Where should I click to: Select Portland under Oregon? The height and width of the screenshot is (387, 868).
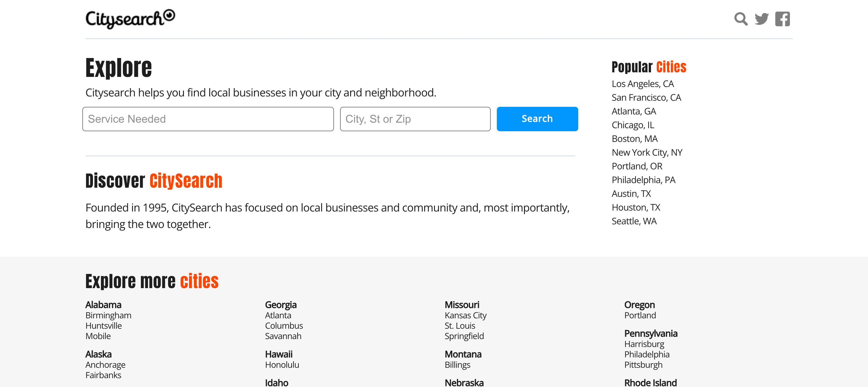(640, 315)
